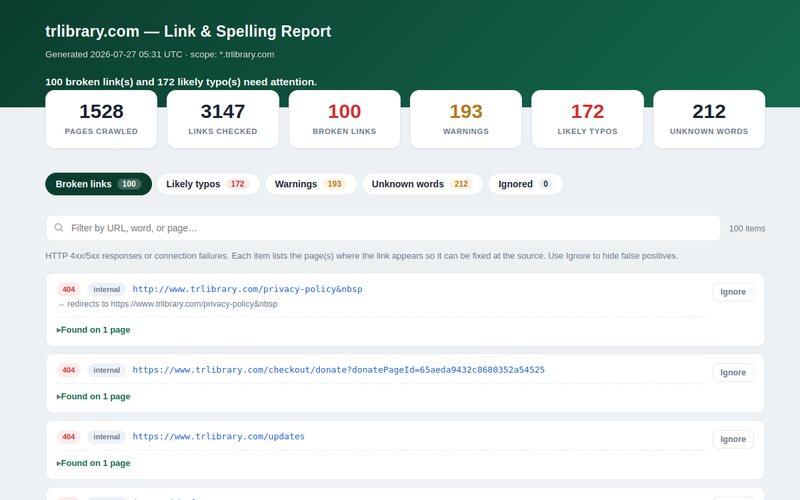Open the privacy-policy&nbsp URL link
Screen dimensions: 800x500
tap(247, 289)
